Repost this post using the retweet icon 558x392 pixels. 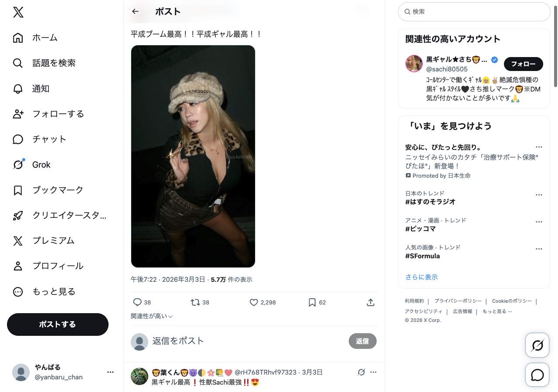pyautogui.click(x=195, y=302)
